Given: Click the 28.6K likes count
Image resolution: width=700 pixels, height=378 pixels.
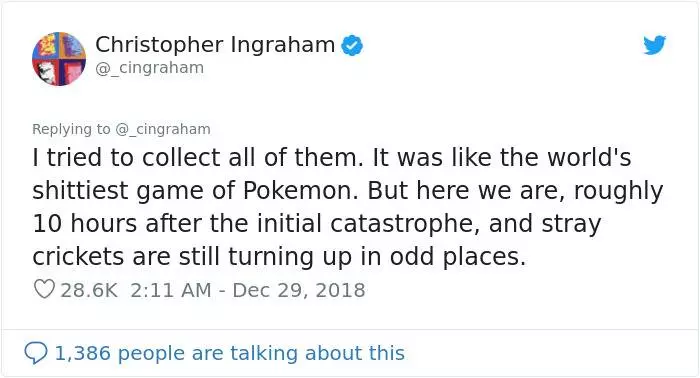Looking at the screenshot, I should point(89,290).
